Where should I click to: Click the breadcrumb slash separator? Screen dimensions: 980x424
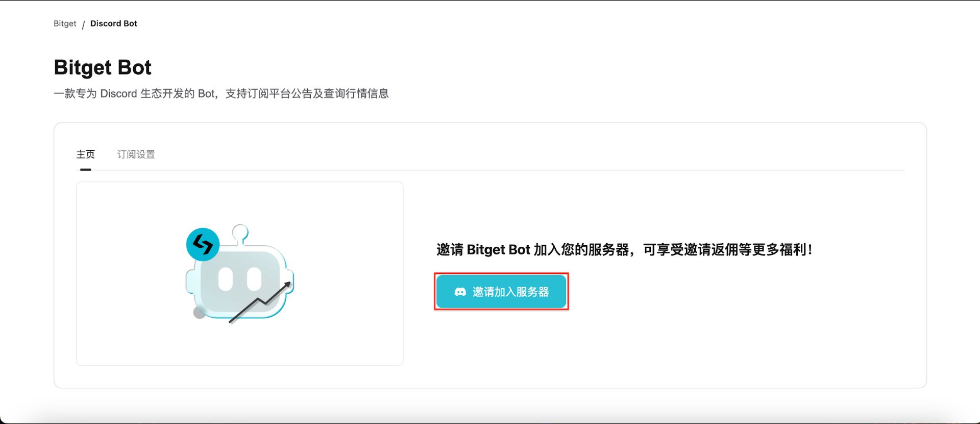coord(83,25)
